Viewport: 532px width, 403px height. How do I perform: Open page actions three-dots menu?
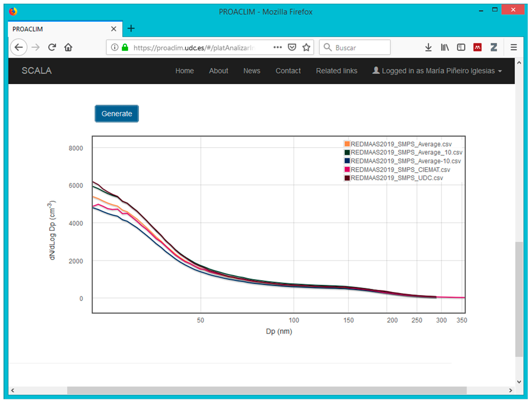pos(278,47)
